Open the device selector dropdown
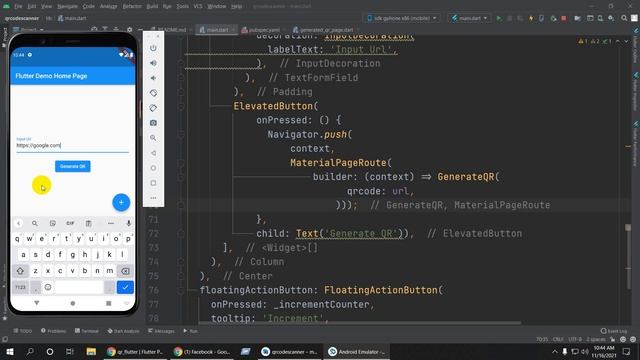Viewport: 640px width, 360px height. 402,18
